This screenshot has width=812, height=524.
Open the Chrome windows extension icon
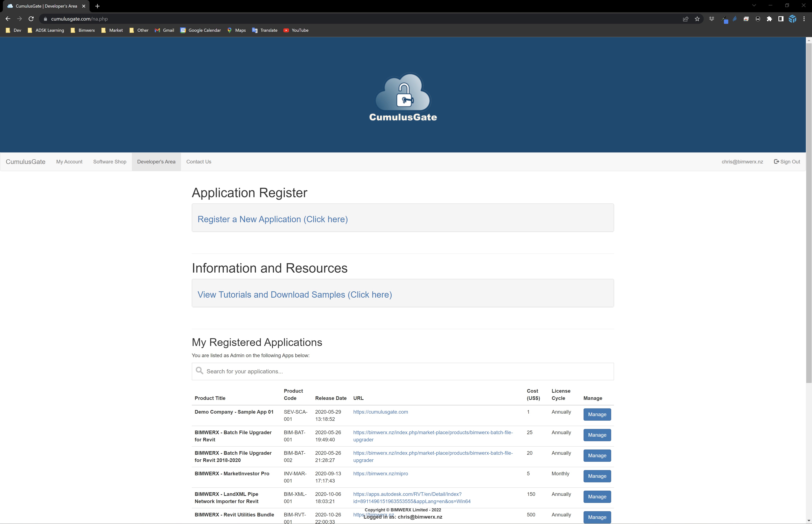746,19
